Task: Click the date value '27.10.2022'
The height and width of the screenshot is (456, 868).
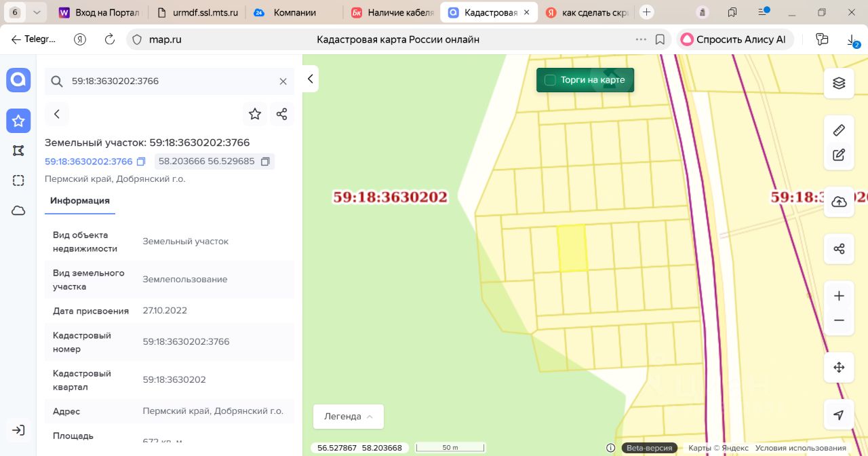Action: point(165,311)
